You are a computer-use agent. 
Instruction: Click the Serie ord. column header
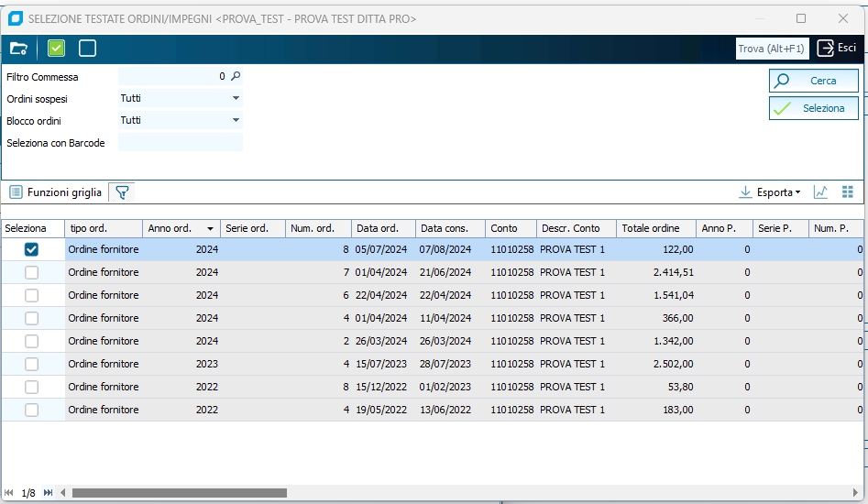pyautogui.click(x=253, y=228)
